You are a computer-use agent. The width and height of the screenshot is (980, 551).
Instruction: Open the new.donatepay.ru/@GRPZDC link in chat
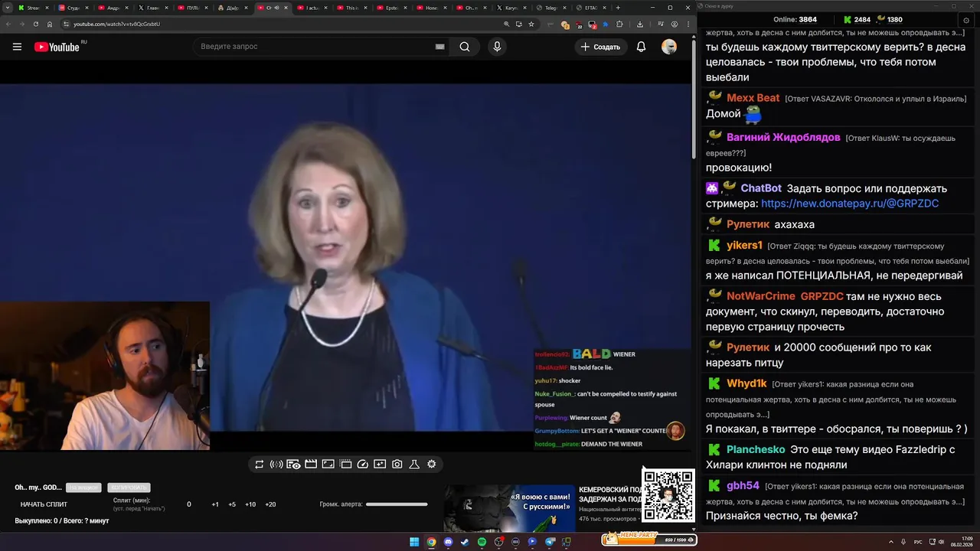click(x=850, y=204)
